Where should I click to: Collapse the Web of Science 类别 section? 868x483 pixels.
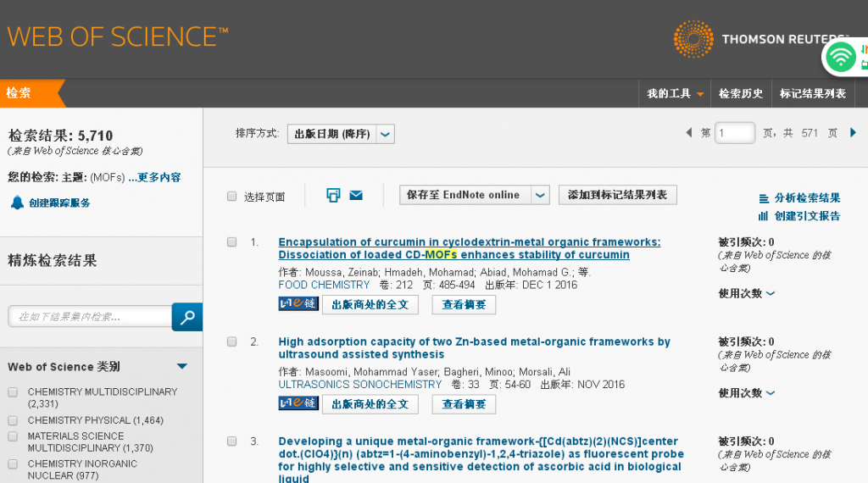click(182, 366)
